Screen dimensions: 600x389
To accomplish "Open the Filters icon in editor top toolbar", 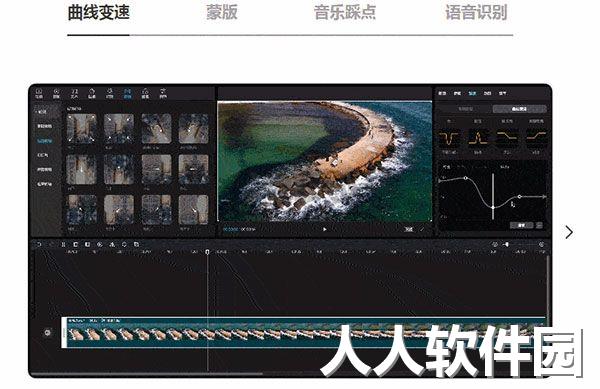I will tap(145, 93).
